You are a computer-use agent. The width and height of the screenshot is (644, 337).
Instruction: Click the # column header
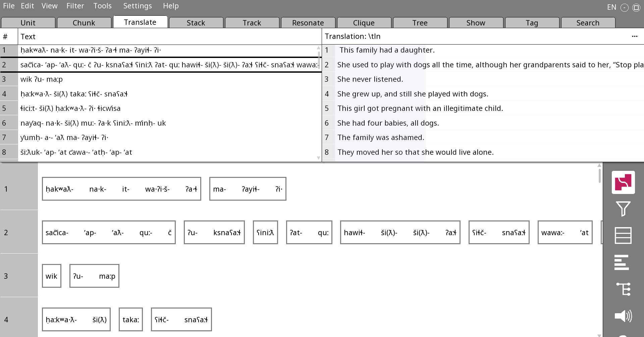[x=9, y=37]
